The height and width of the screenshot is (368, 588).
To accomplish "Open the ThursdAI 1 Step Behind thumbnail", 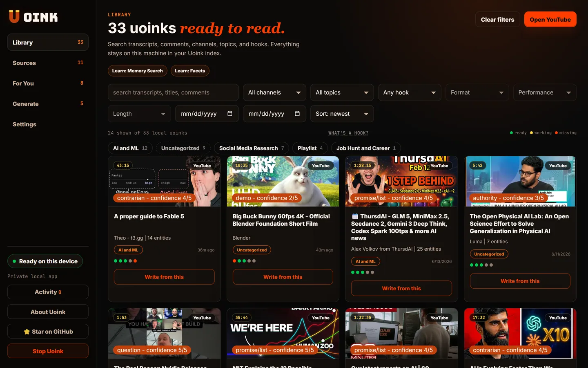I will (401, 181).
